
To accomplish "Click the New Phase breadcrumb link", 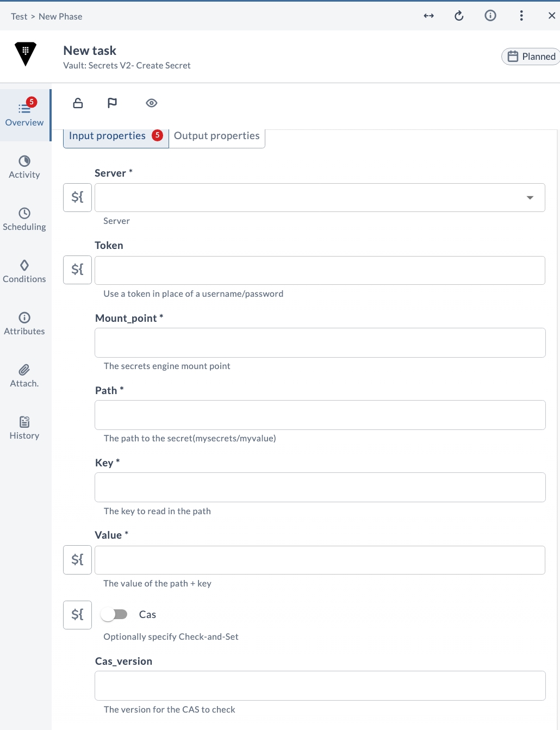I will click(60, 16).
